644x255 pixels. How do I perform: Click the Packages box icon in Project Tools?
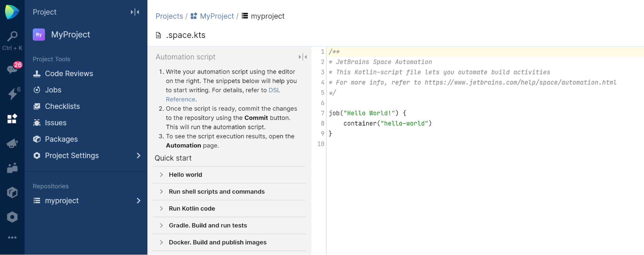tap(37, 139)
